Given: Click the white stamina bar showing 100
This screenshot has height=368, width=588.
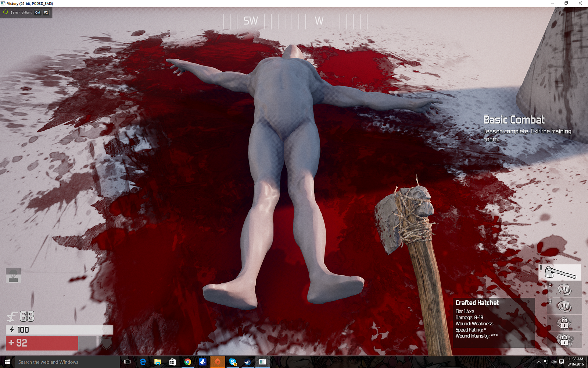Looking at the screenshot, I should pos(60,330).
